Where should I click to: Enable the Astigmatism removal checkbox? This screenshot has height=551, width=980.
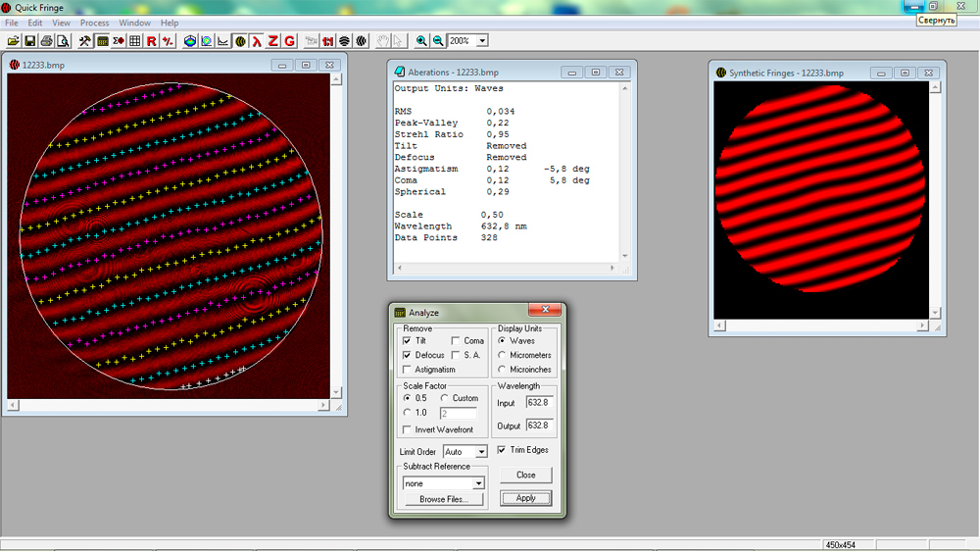(407, 370)
